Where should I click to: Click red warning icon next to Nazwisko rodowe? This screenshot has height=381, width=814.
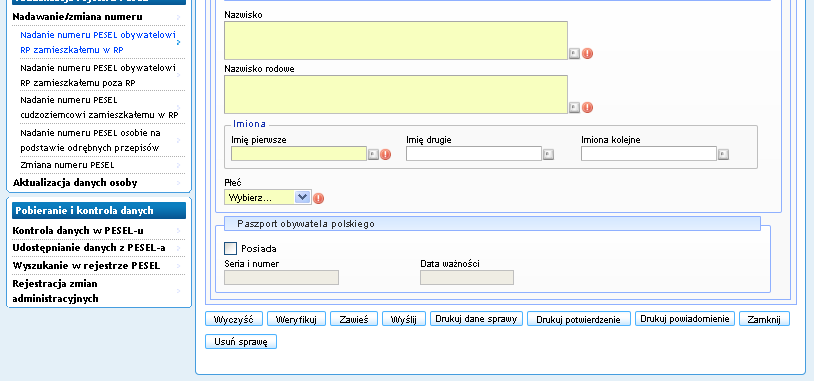587,107
